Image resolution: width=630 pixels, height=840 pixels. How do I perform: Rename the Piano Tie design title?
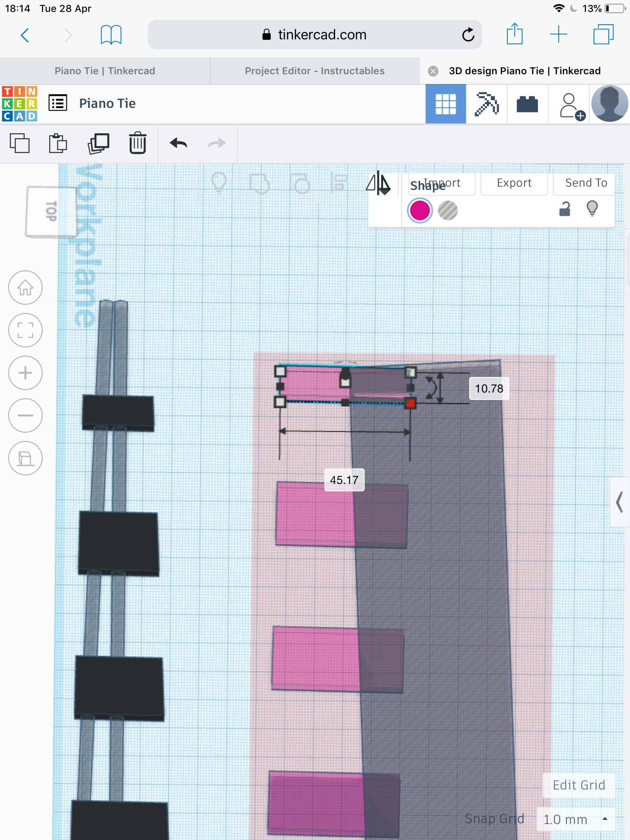pos(107,103)
